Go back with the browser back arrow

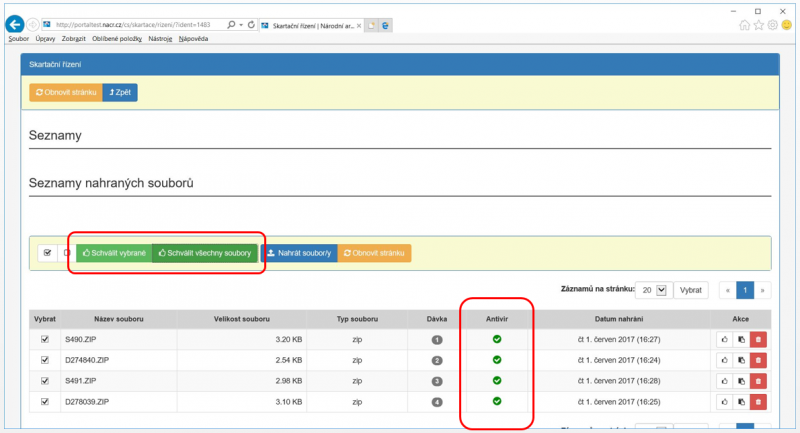click(x=14, y=24)
